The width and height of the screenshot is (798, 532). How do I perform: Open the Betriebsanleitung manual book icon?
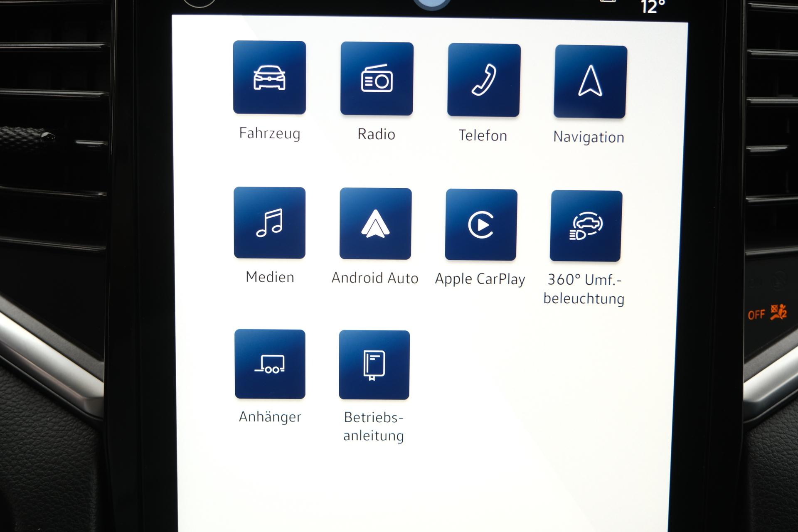click(x=374, y=365)
